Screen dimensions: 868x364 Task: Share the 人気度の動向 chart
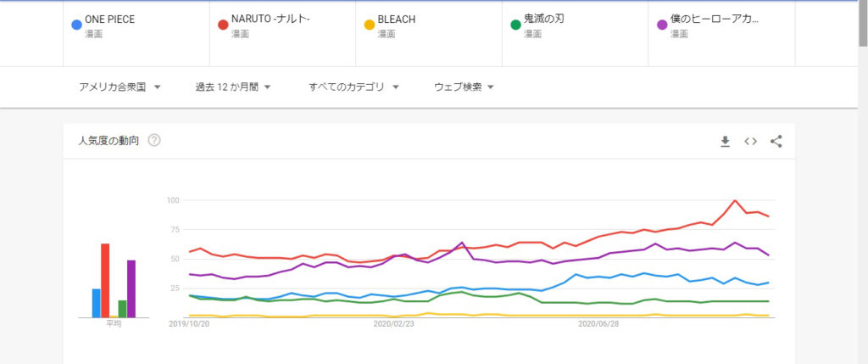(x=776, y=142)
